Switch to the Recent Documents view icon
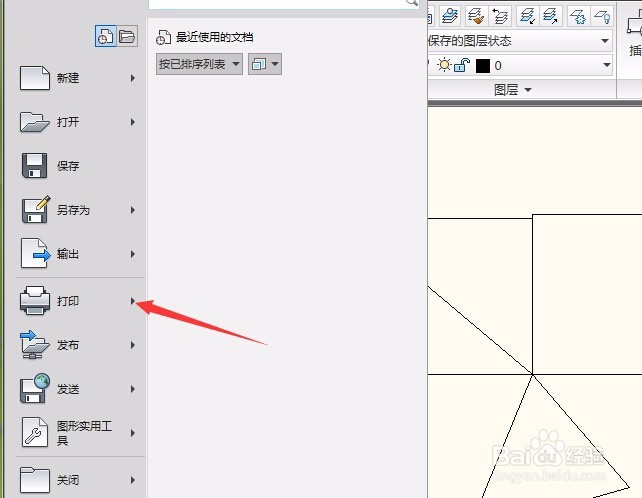This screenshot has height=498, width=642. (106, 36)
